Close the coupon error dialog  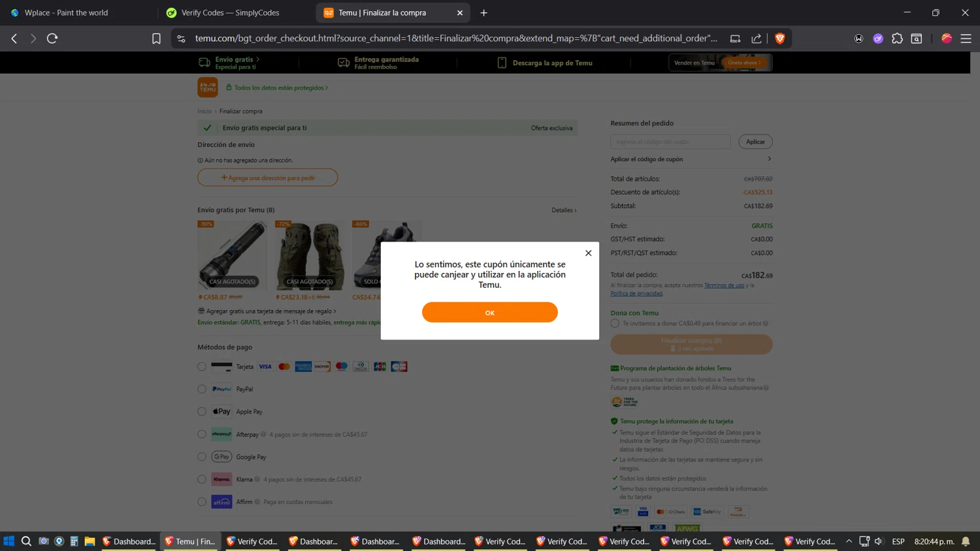588,253
